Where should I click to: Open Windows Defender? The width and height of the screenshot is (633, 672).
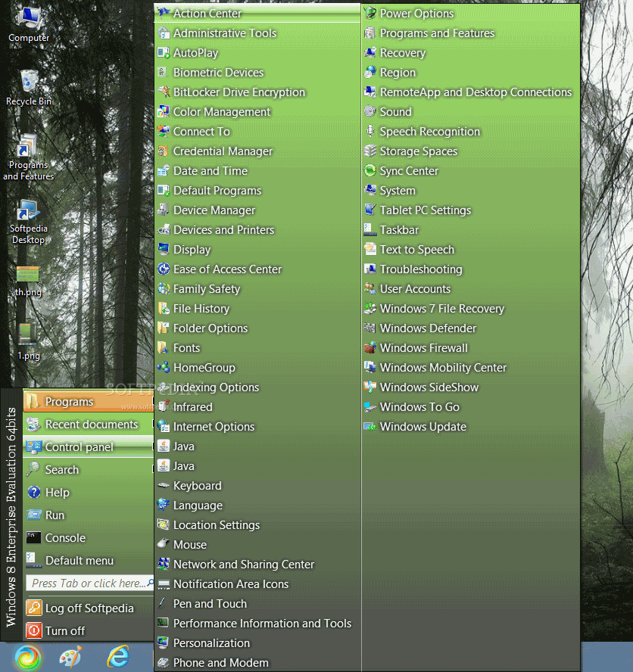point(471,328)
